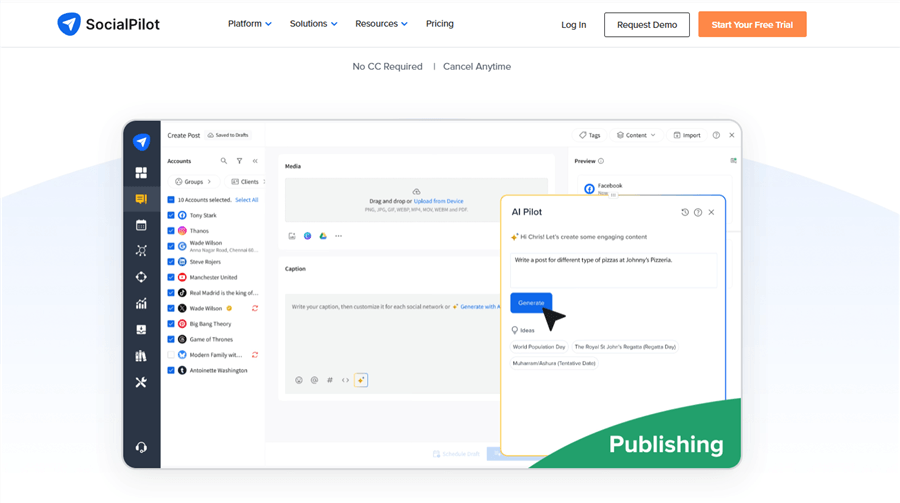Click the Import button in Create Post
Viewport: 900px width, 503px height.
[687, 135]
